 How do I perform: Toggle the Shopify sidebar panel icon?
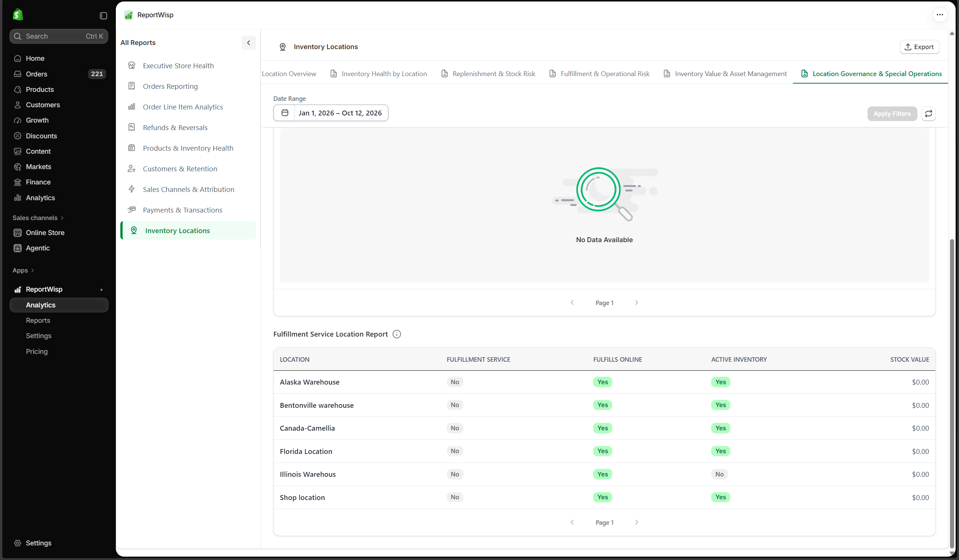103,16
